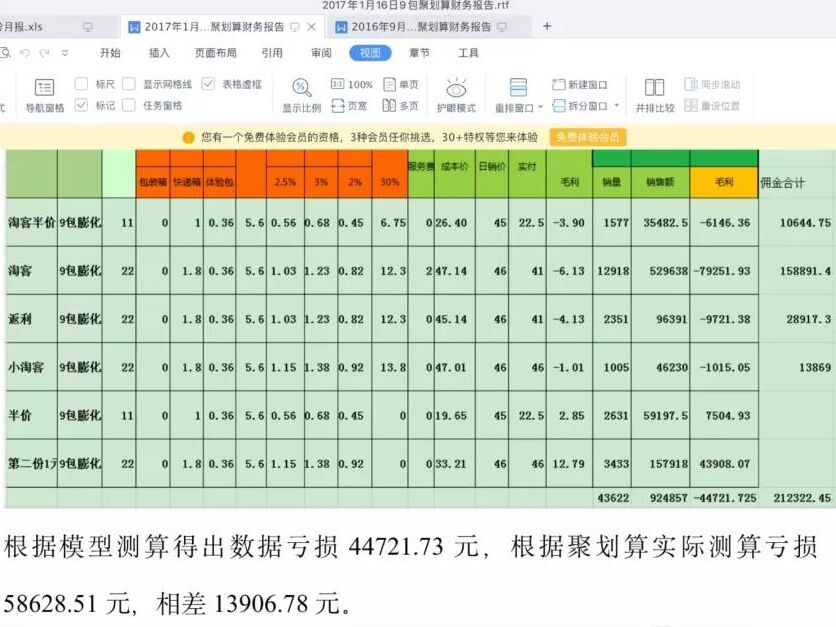Viewport: 836px width, 627px height.
Task: Open the Insert (插入) ribbon tab
Action: (x=159, y=53)
